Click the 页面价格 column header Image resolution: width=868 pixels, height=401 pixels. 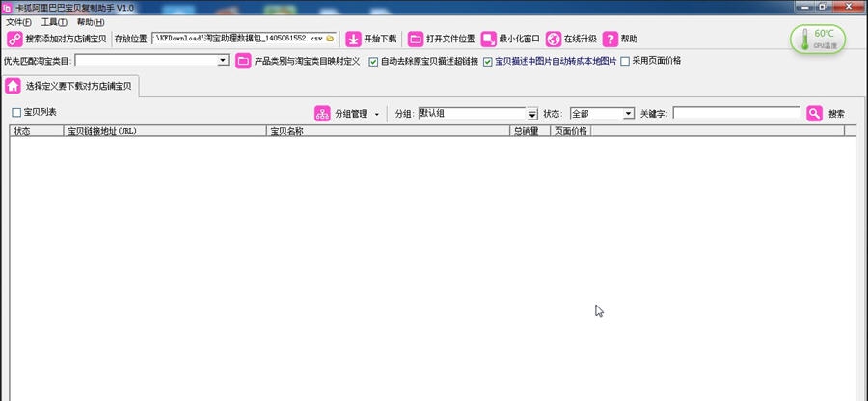[x=571, y=131]
